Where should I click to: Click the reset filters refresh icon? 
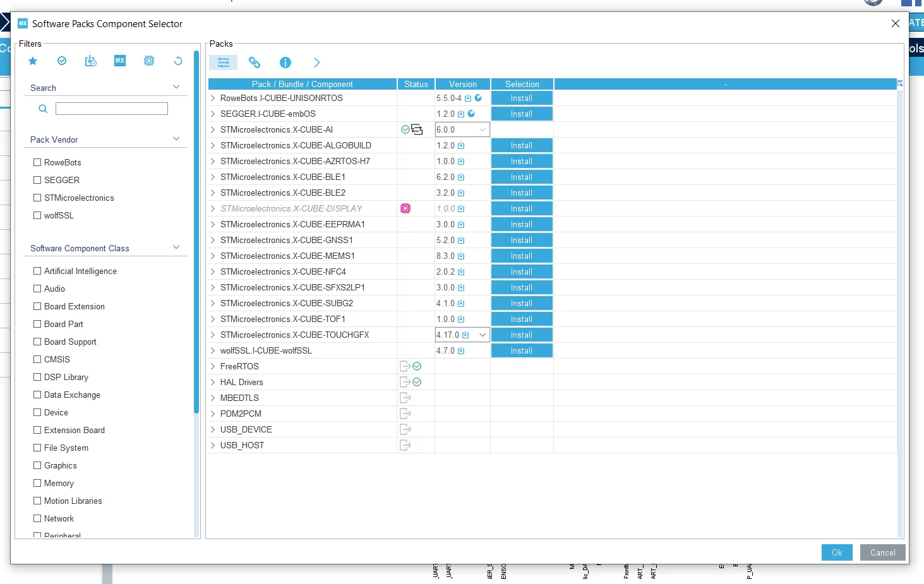[x=178, y=61]
